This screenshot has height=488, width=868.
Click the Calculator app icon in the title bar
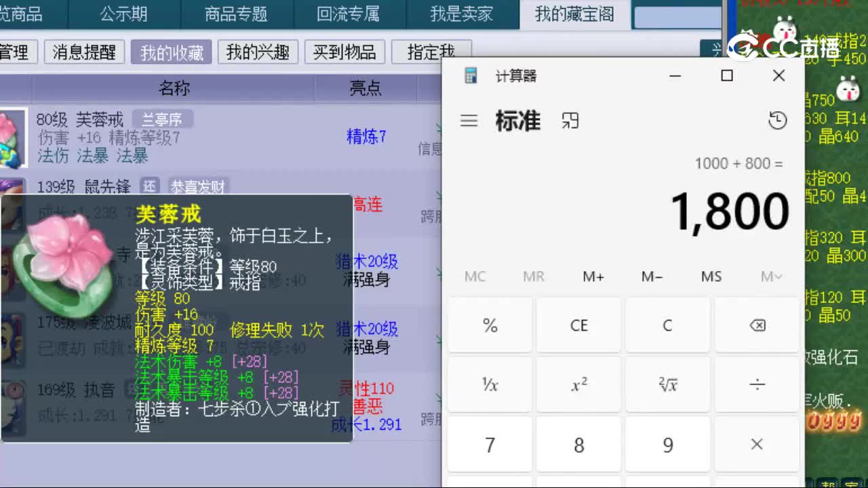471,76
